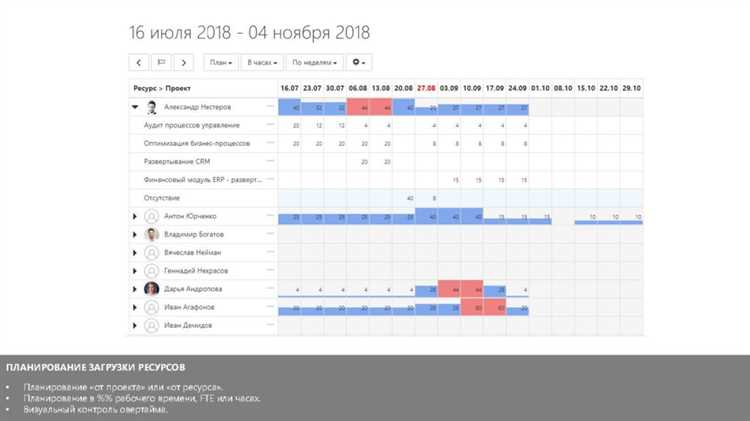Open row menu dash for Геннадий Некрасов
The image size is (750, 421).
click(270, 270)
